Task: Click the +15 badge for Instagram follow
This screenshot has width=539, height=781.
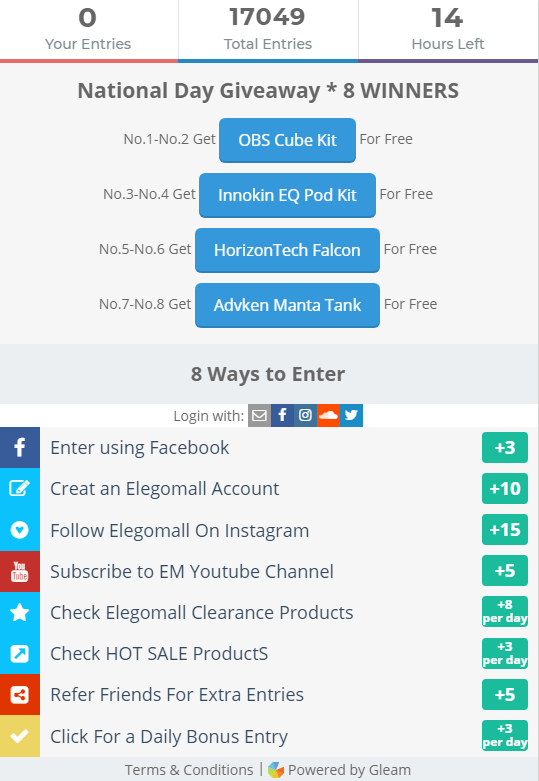Action: point(505,529)
